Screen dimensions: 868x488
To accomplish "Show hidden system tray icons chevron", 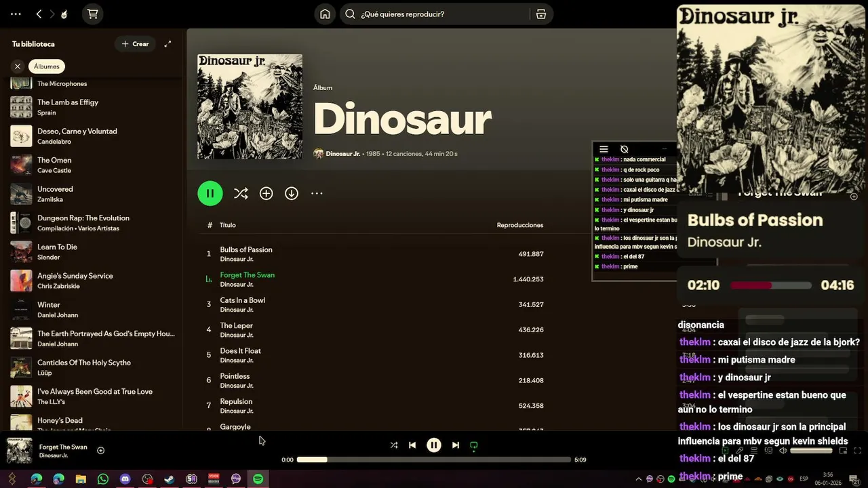I will pos(638,479).
